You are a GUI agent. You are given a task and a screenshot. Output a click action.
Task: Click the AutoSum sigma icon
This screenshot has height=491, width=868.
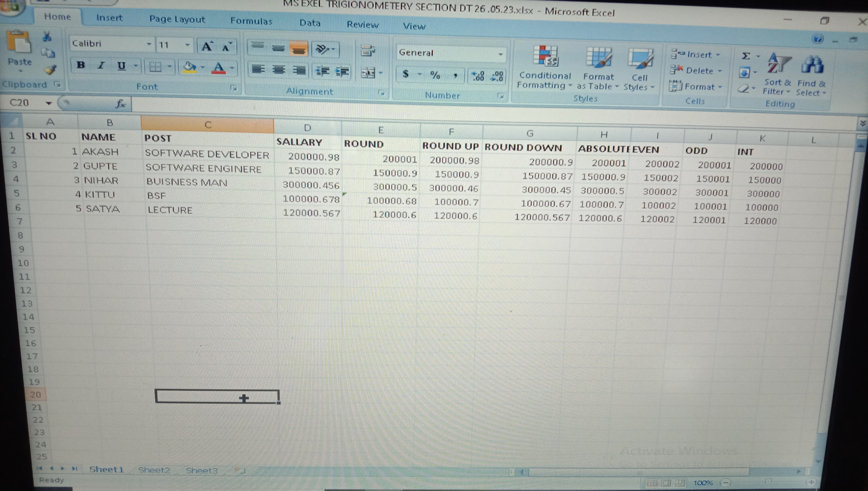[746, 56]
